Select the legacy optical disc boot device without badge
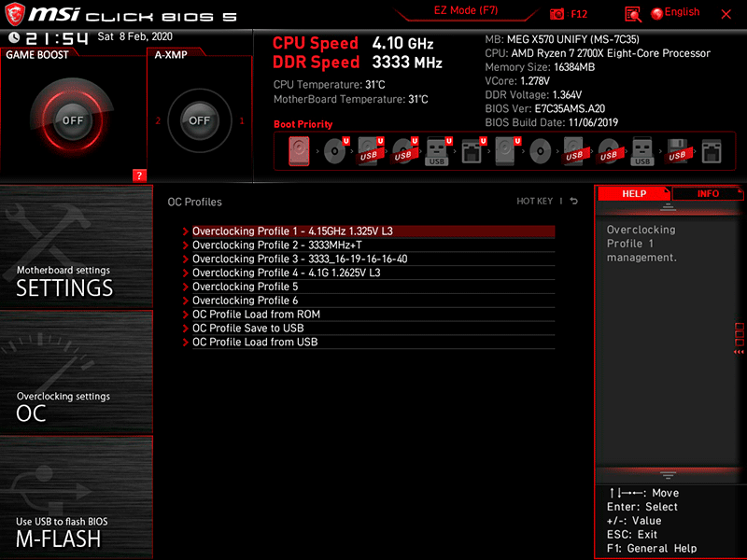This screenshot has width=747, height=560. pyautogui.click(x=541, y=152)
